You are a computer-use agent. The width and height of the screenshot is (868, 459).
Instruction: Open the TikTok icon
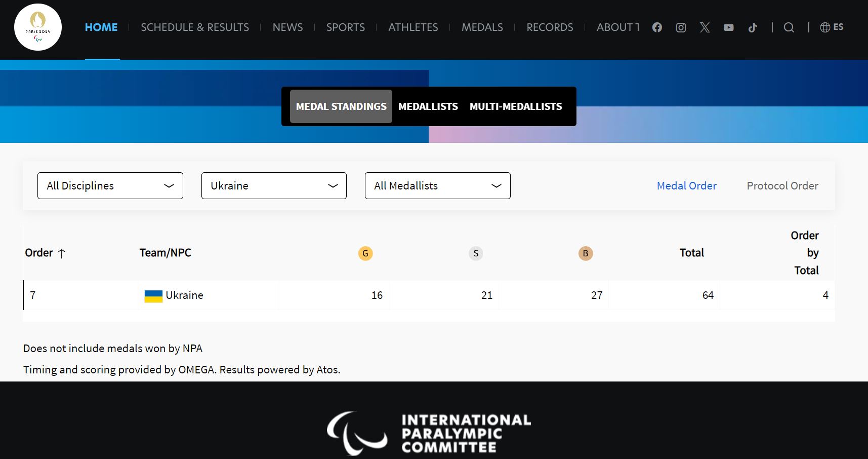click(x=753, y=27)
